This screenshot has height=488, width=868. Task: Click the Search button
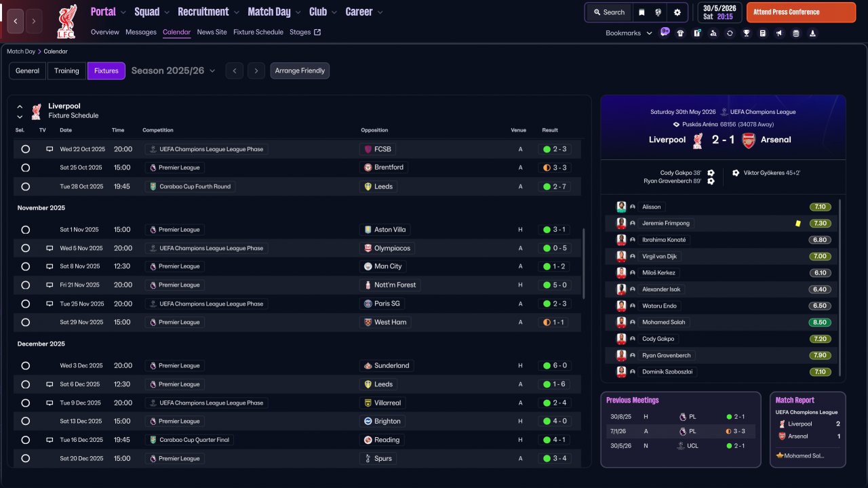pyautogui.click(x=609, y=12)
